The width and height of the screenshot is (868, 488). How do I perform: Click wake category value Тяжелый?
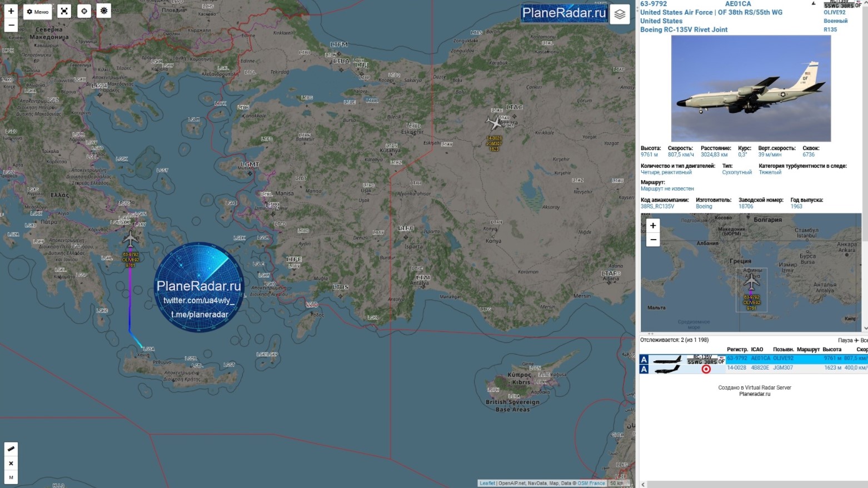tap(770, 172)
